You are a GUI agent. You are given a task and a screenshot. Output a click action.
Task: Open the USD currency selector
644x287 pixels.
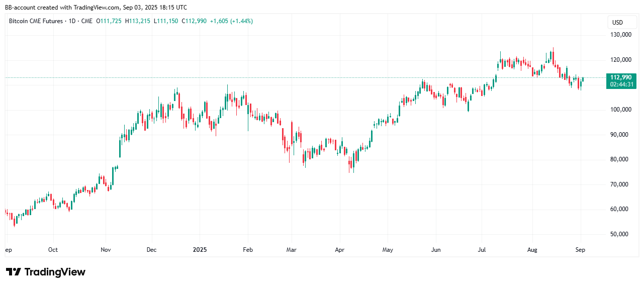(618, 22)
